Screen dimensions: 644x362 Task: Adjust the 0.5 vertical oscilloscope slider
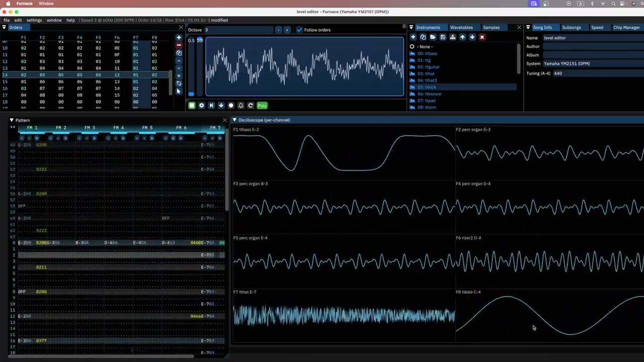click(191, 66)
